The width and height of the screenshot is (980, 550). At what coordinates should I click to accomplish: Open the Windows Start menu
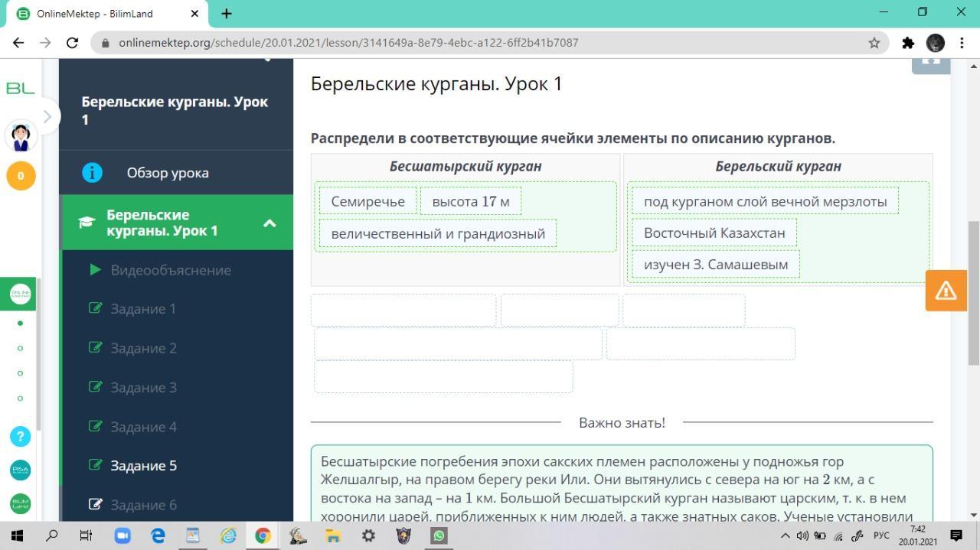(x=17, y=535)
